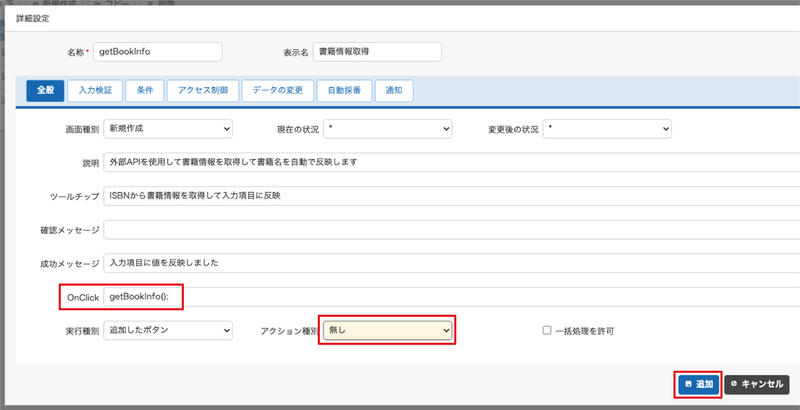The height and width of the screenshot is (410, 800).
Task: Open the 実行種別 dropdown showing 追加したボタン
Action: (168, 330)
